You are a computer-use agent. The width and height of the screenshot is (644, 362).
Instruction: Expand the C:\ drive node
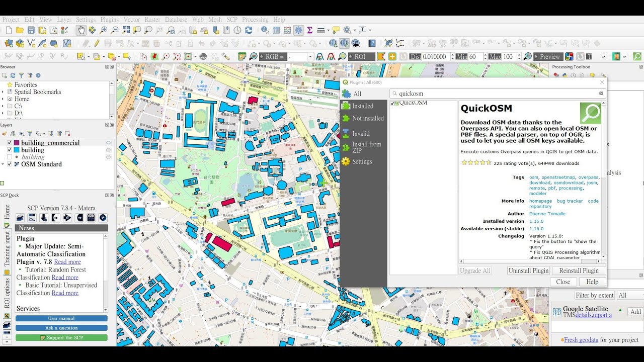coord(3,106)
